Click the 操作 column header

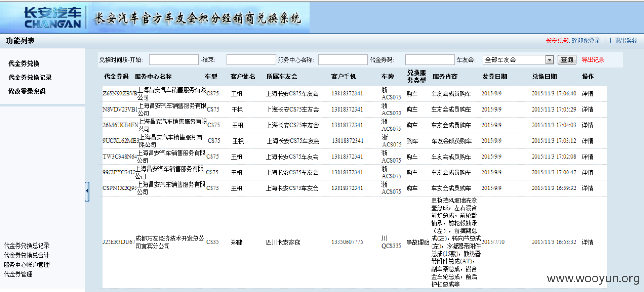point(588,77)
